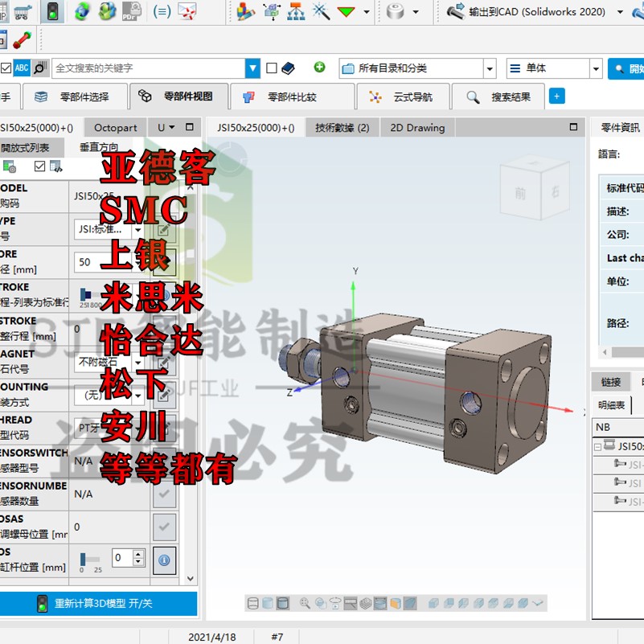This screenshot has height=644, width=644.
Task: Switch to 云式导航 tab
Action: click(x=404, y=97)
